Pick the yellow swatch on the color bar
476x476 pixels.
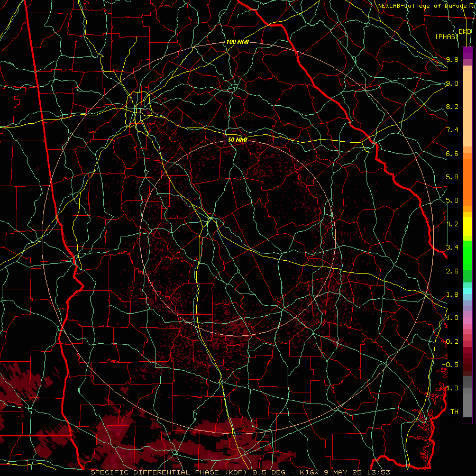(467, 226)
